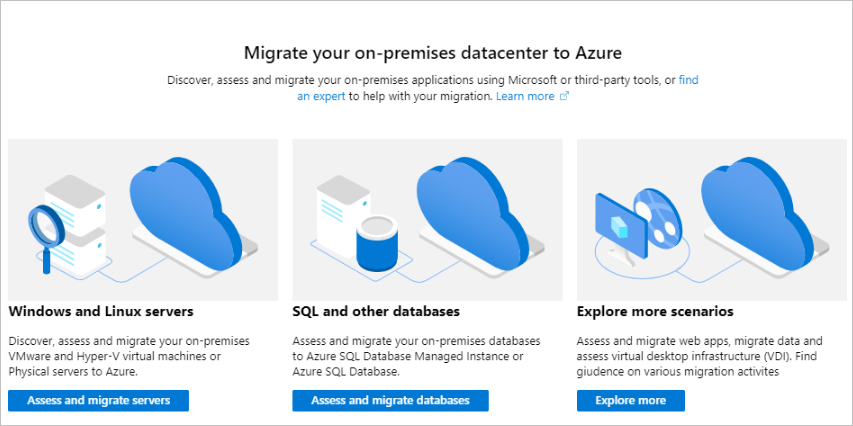This screenshot has width=853, height=426.
Task: Select the Explore more scenarios heading
Action: [x=655, y=311]
